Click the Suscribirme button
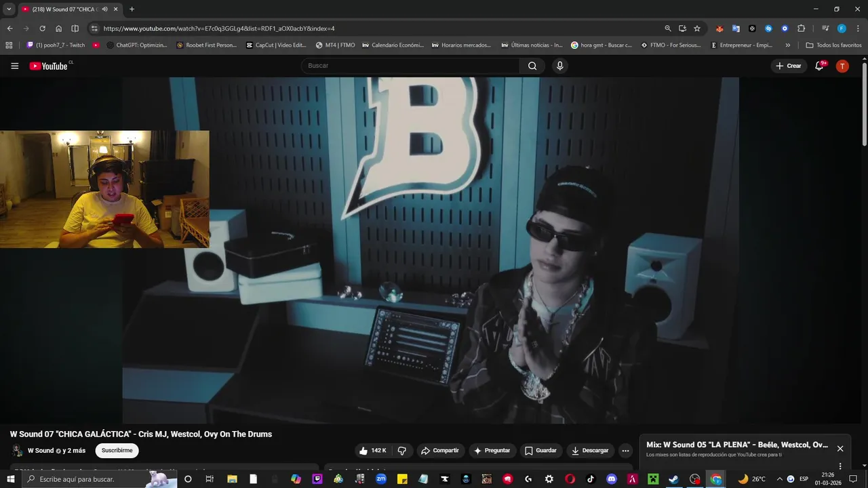This screenshot has width=868, height=488. [117, 451]
